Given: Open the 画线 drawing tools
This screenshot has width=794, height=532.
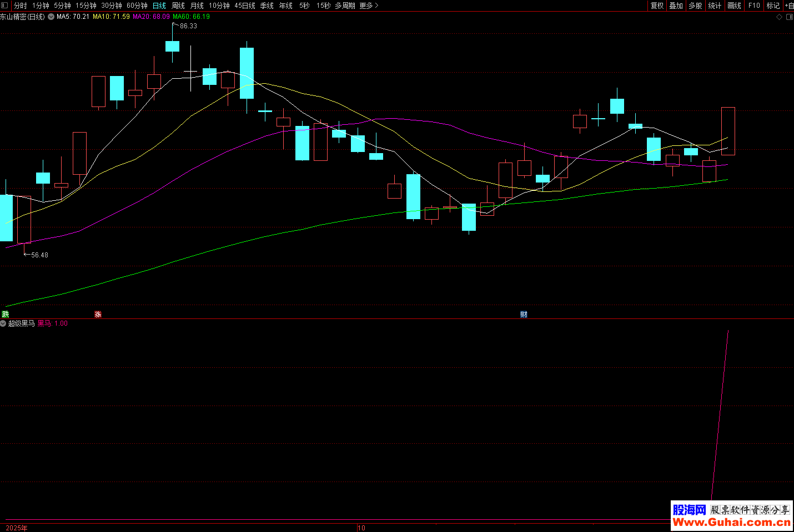Looking at the screenshot, I should pos(734,6).
